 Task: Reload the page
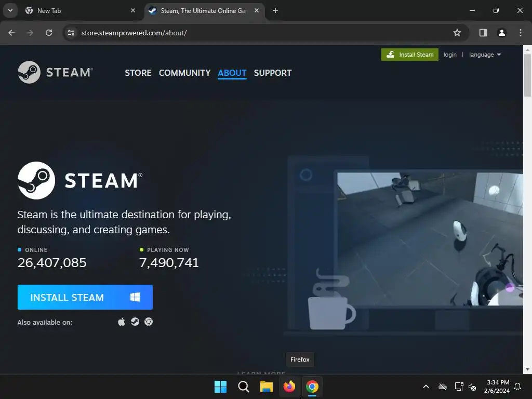[49, 33]
